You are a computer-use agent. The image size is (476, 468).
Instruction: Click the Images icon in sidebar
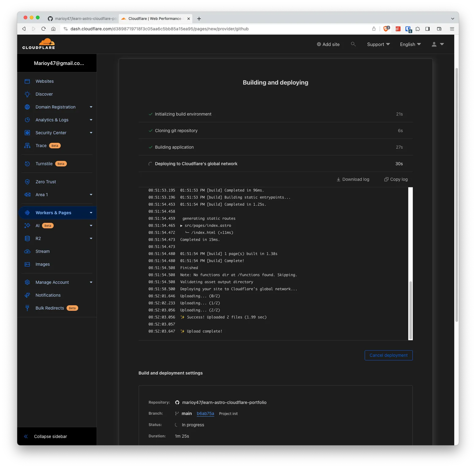(27, 264)
